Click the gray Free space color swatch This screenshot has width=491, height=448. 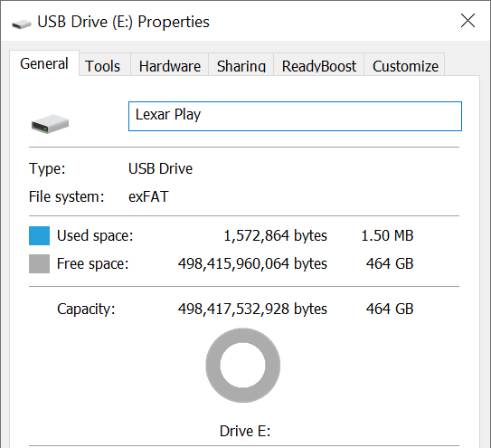39,263
